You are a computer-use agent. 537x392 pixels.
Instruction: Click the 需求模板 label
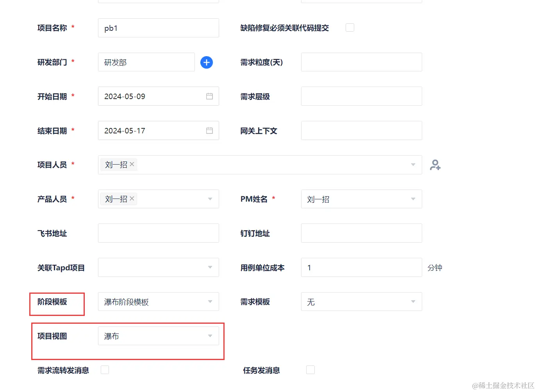[255, 302]
